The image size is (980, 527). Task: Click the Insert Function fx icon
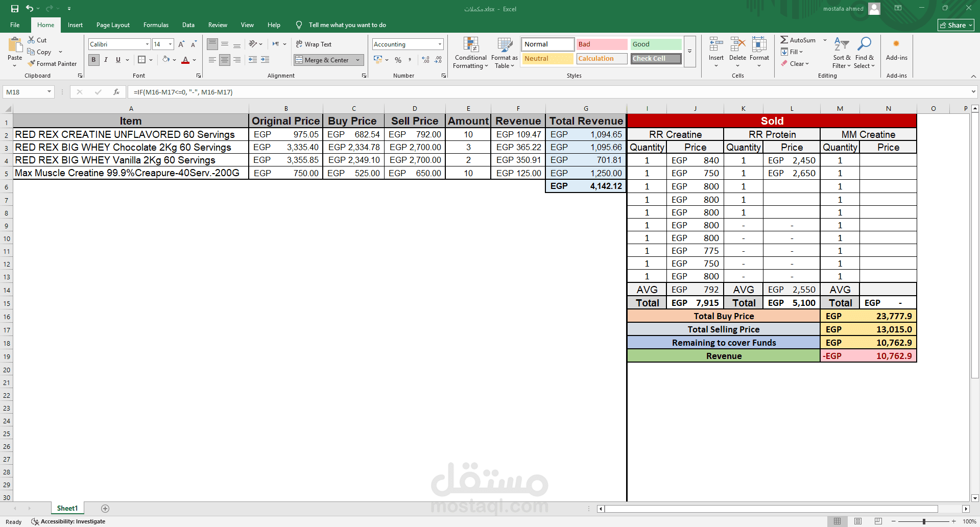tap(116, 92)
